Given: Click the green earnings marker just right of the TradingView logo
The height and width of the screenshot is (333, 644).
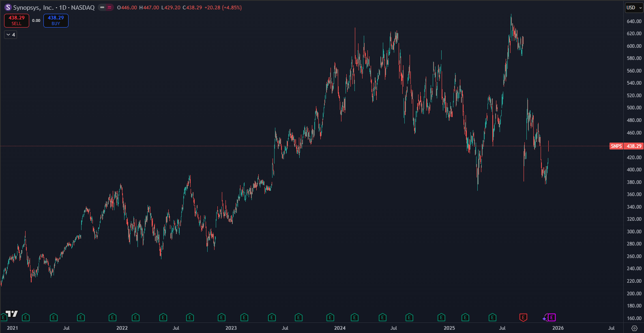Looking at the screenshot, I should click(x=26, y=318).
